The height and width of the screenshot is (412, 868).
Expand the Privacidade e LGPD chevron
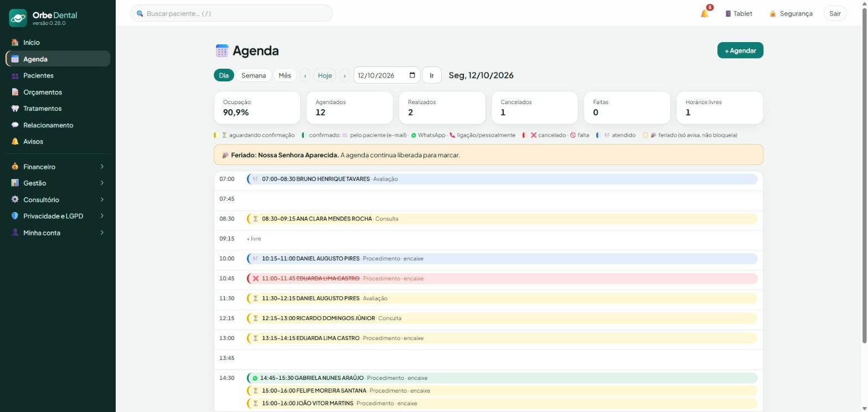coord(102,216)
